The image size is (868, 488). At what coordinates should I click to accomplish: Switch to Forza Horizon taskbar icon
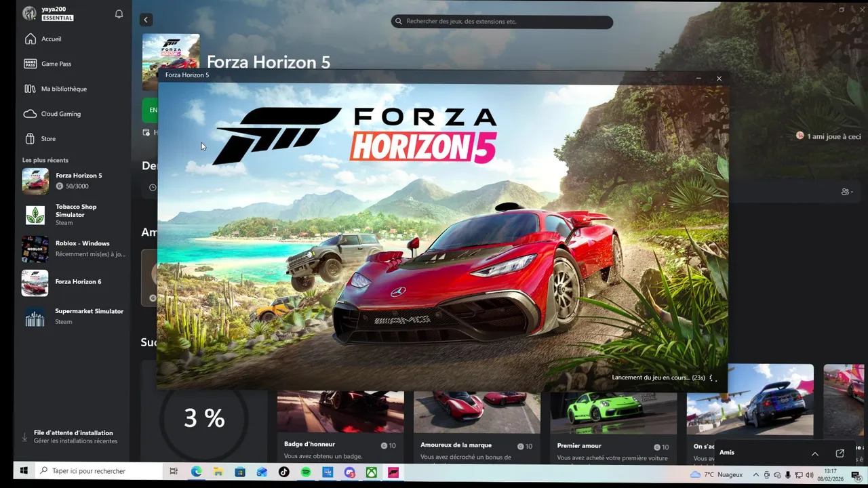click(x=393, y=472)
